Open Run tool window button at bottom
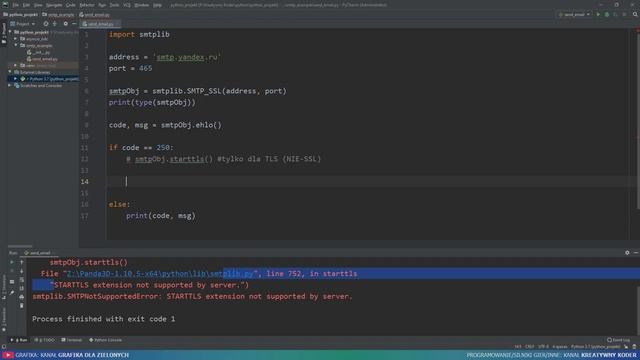640x360 pixels. coord(19,340)
